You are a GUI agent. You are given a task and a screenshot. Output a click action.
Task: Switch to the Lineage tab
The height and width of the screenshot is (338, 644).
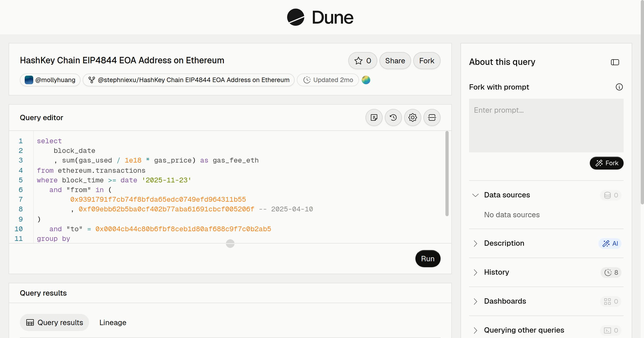click(x=113, y=322)
